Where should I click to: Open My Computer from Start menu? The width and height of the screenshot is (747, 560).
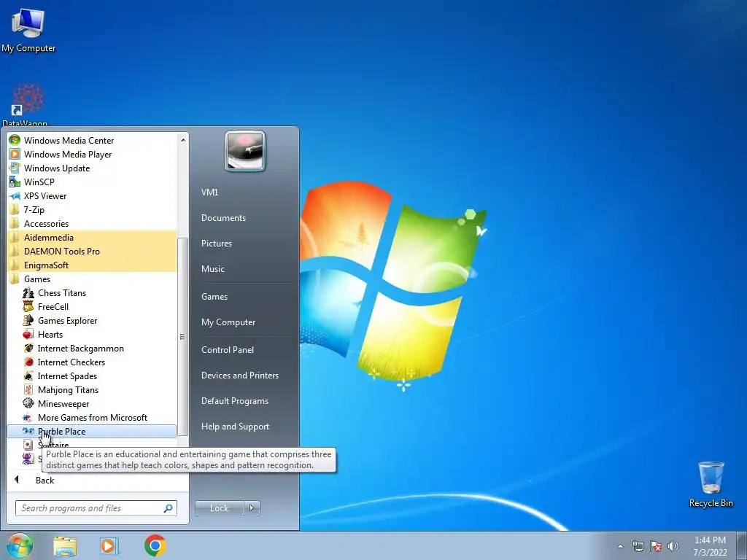[228, 322]
